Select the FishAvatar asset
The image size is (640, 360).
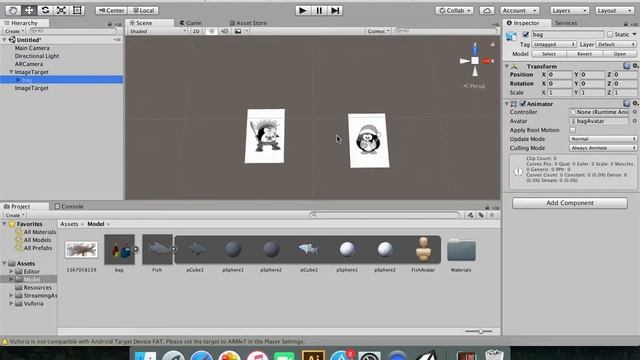[423, 249]
